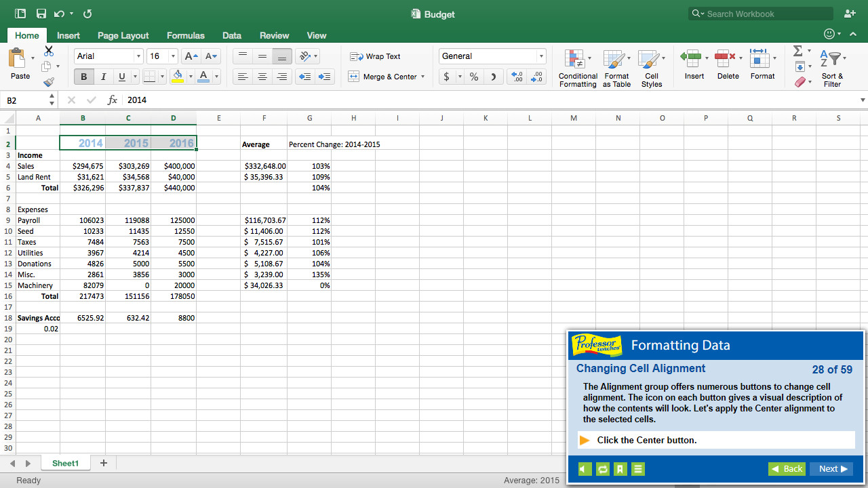Toggle bold formatting
The height and width of the screenshot is (488, 868).
coord(83,77)
